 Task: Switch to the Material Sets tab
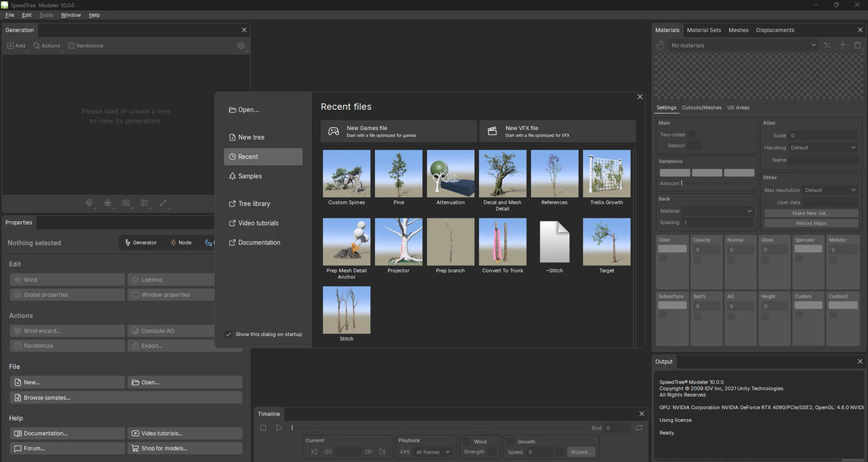click(x=703, y=30)
